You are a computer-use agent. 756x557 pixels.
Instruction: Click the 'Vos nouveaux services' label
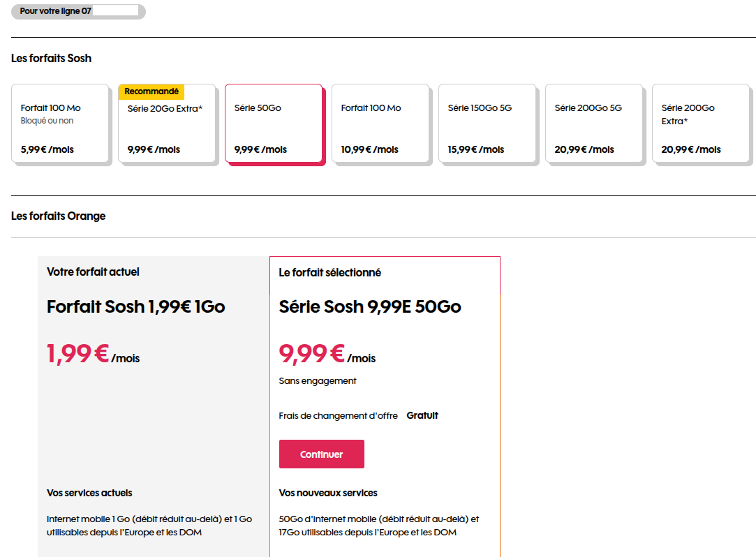point(328,493)
